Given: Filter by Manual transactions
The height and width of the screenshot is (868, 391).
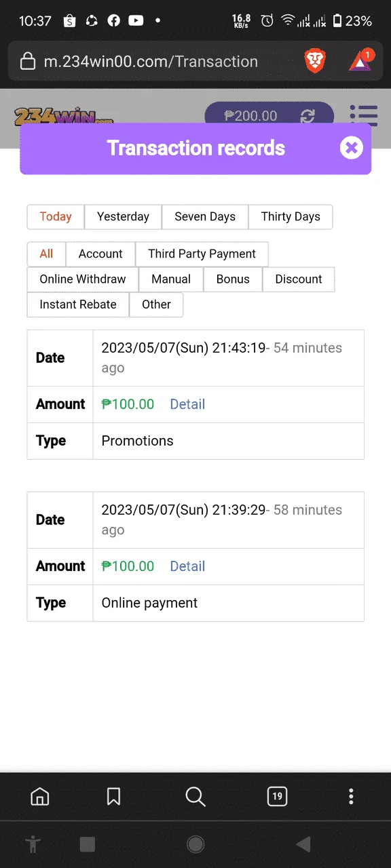Looking at the screenshot, I should 171,279.
